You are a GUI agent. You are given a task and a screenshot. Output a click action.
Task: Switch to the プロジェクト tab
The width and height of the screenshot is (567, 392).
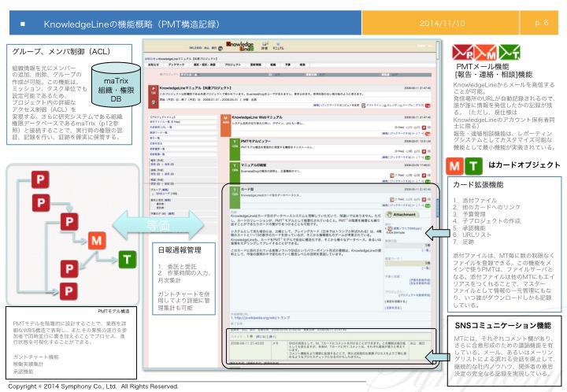point(232,65)
